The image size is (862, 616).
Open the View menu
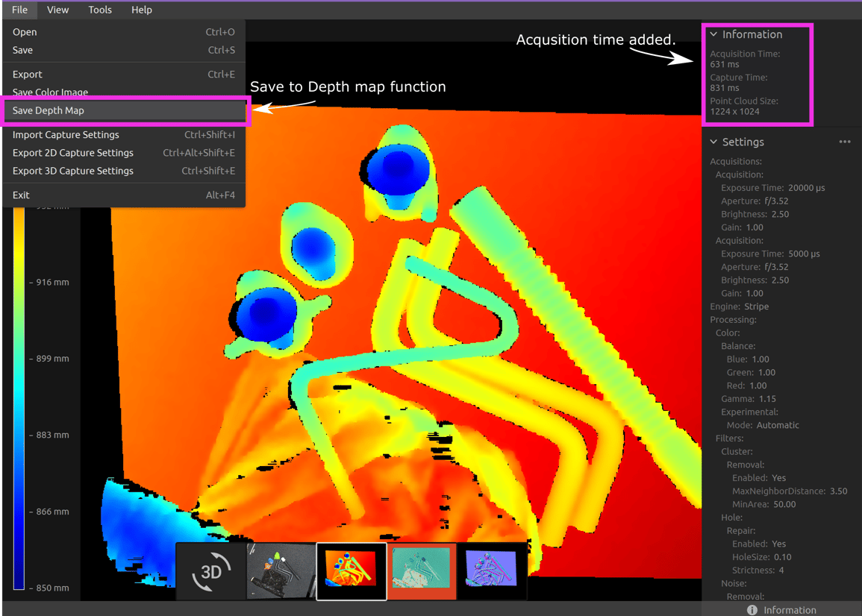pos(57,10)
